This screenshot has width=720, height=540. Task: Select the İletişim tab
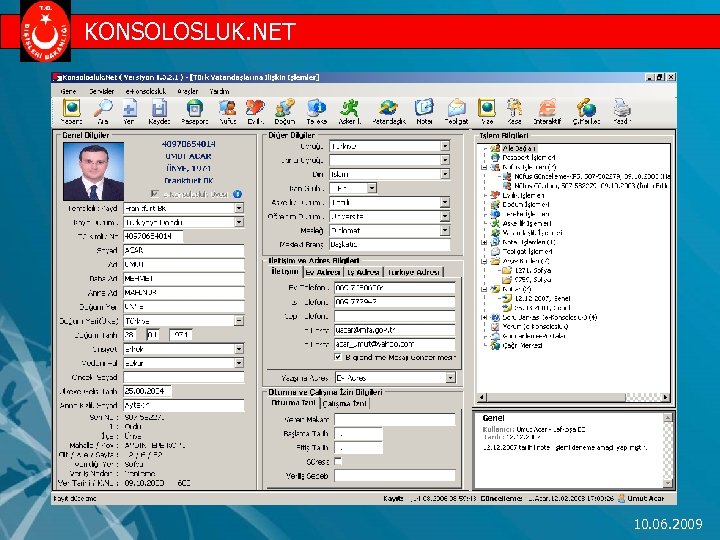[x=285, y=271]
